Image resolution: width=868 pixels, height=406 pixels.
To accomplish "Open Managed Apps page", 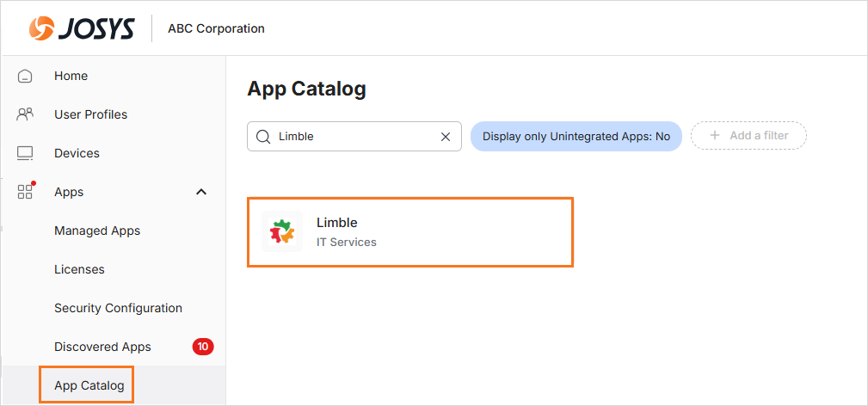I will click(97, 231).
